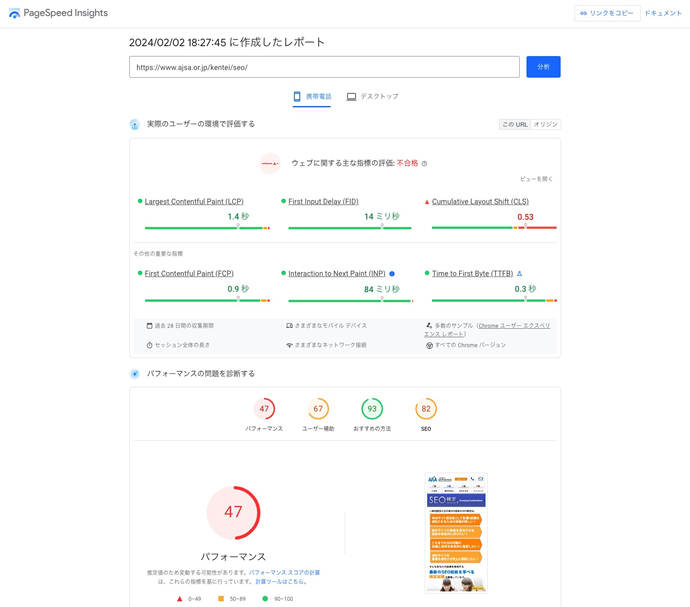Switch to the 携帯電話 tab
Screen dimensions: 690x607
312,97
